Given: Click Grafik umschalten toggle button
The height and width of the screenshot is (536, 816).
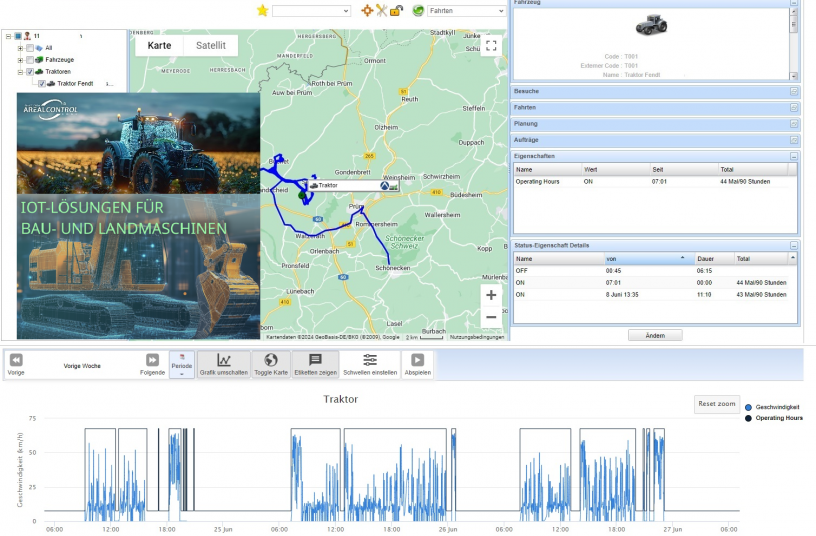Looking at the screenshot, I should (224, 364).
